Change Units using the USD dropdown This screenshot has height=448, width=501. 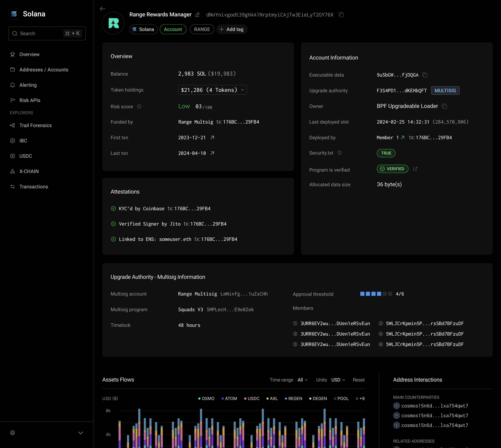coord(338,380)
